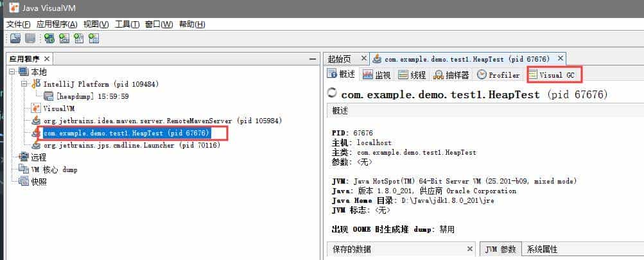Click the 本地 computer icon in tree
The image size is (644, 260).
pos(23,72)
